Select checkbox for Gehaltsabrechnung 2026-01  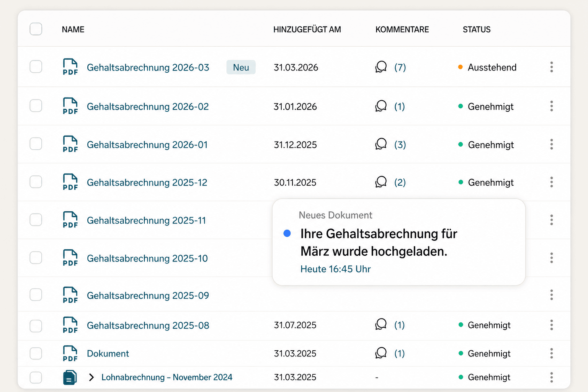tap(36, 144)
